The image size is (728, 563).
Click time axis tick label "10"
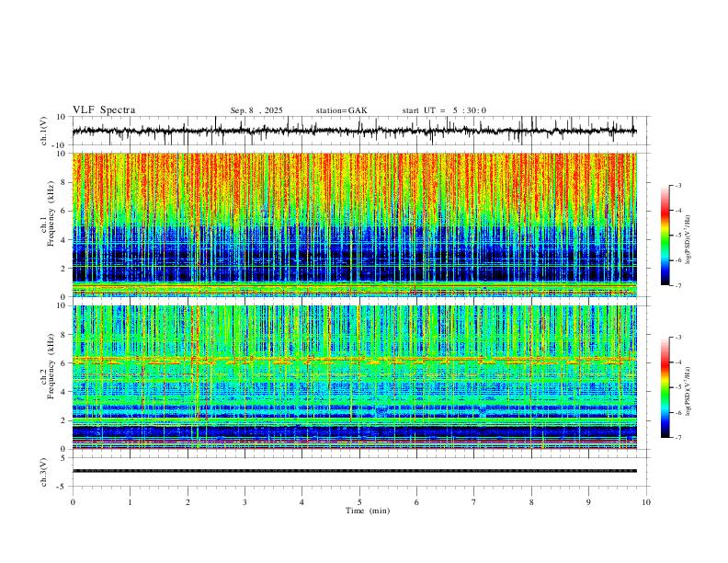coord(646,502)
